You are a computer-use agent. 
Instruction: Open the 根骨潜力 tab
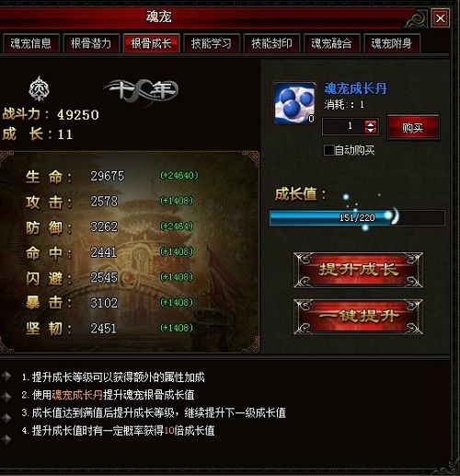click(91, 43)
